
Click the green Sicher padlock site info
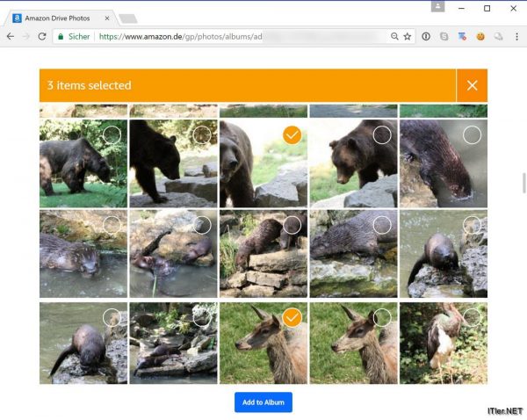click(x=74, y=37)
